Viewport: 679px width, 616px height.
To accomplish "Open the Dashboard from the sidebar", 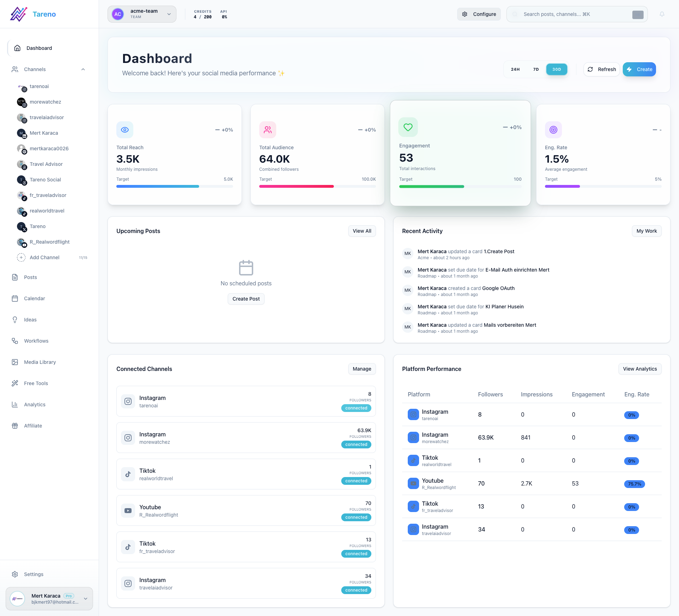I will tap(39, 48).
